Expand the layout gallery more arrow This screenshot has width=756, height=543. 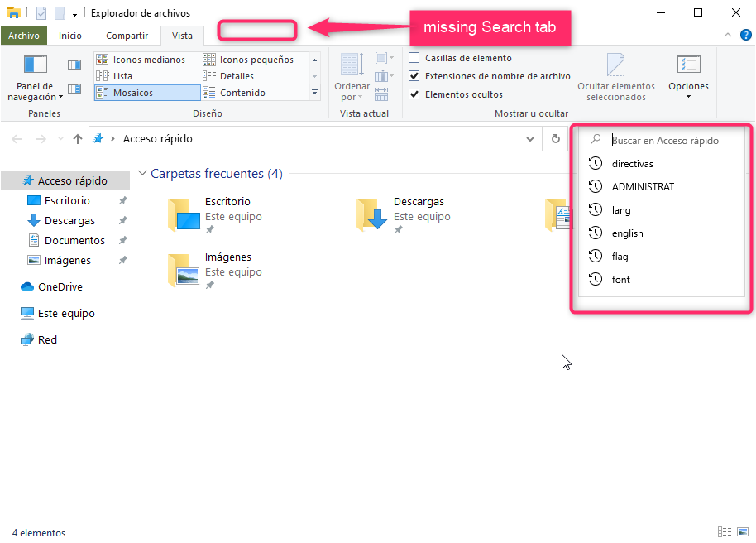[x=315, y=92]
